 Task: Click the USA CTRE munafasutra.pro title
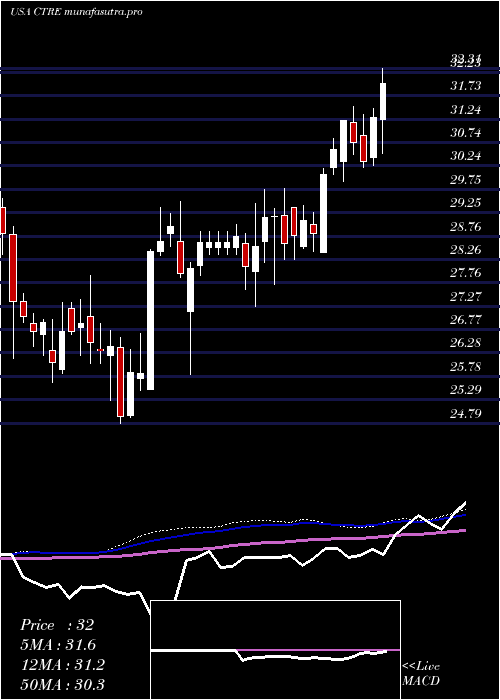click(x=76, y=12)
